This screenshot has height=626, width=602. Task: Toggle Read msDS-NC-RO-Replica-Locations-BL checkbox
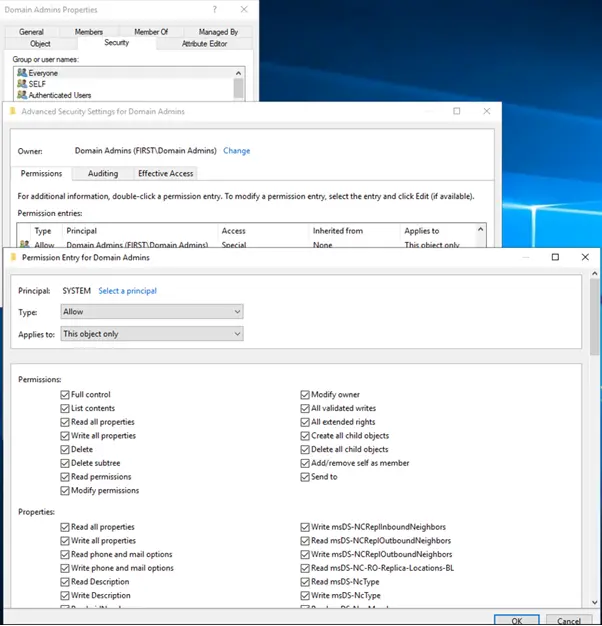tap(305, 568)
